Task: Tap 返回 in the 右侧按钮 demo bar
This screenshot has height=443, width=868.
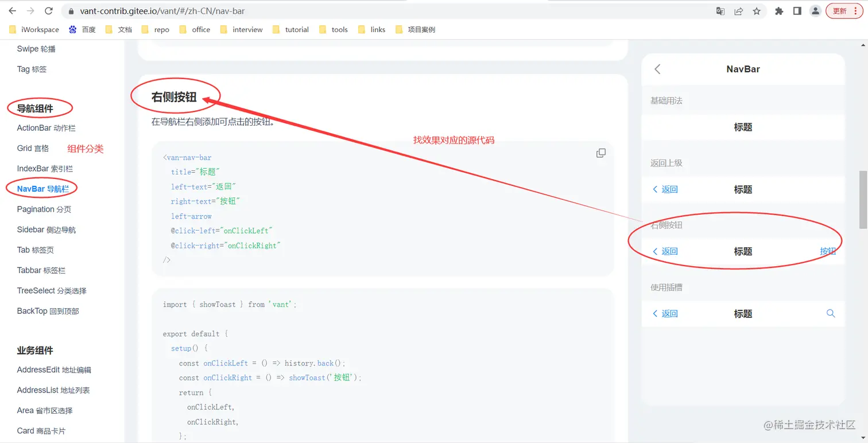Action: [x=665, y=251]
